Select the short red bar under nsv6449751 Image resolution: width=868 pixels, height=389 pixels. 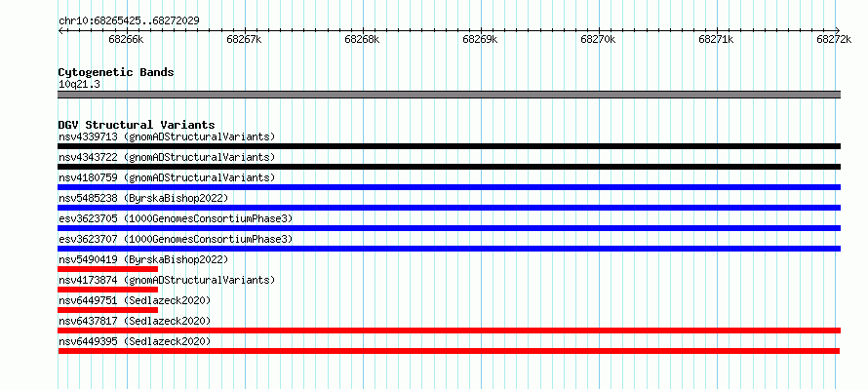click(x=108, y=310)
